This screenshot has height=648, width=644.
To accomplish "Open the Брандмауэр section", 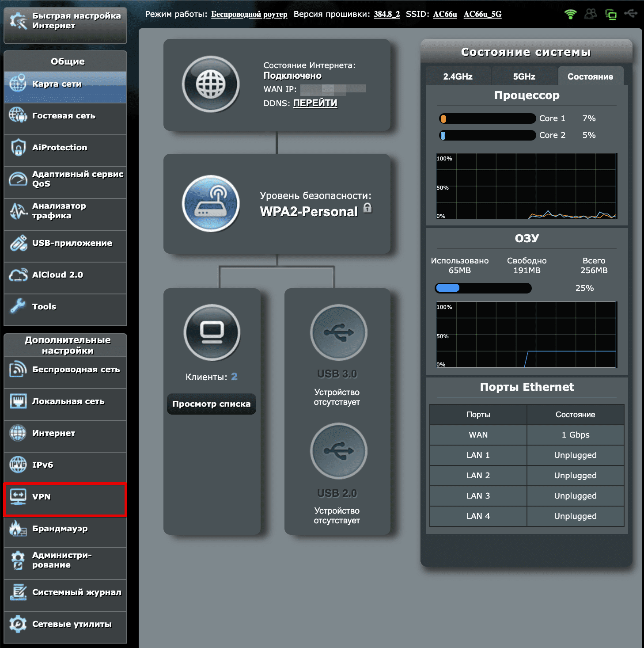I will click(60, 529).
